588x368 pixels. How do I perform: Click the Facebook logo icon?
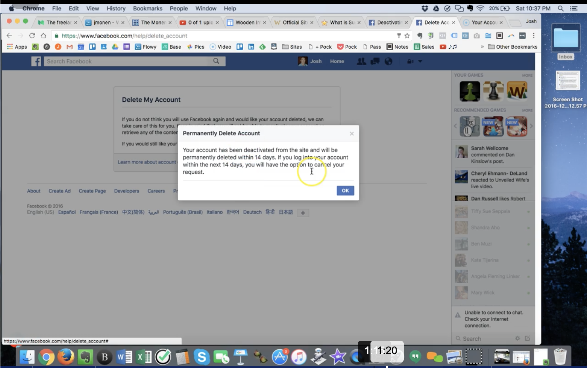36,61
